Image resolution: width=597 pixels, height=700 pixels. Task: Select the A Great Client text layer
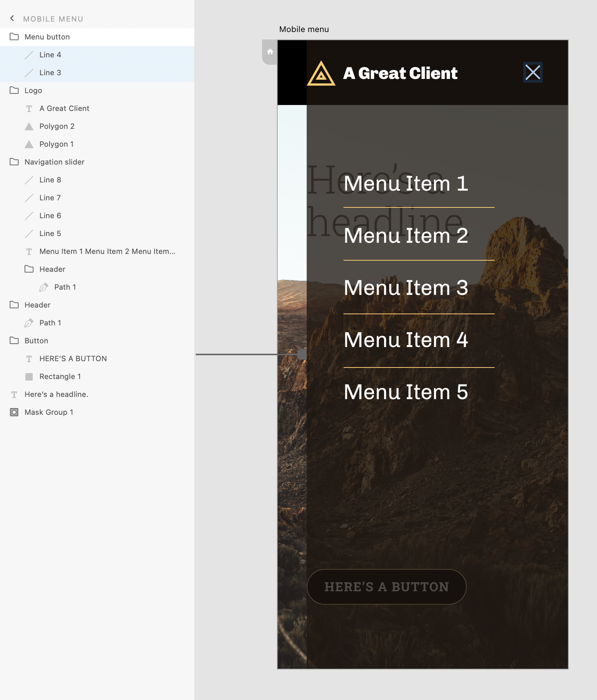[x=97, y=108]
